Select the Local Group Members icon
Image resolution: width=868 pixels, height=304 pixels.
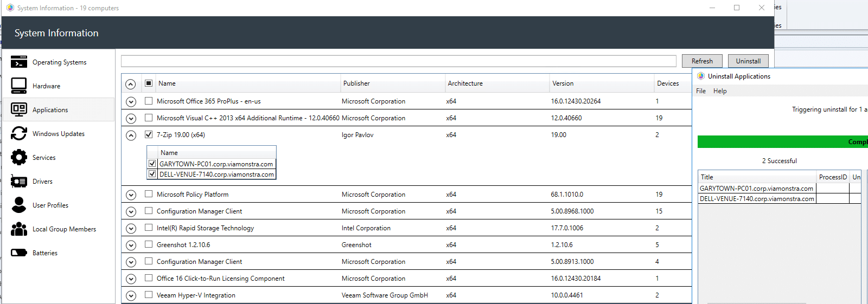19,229
